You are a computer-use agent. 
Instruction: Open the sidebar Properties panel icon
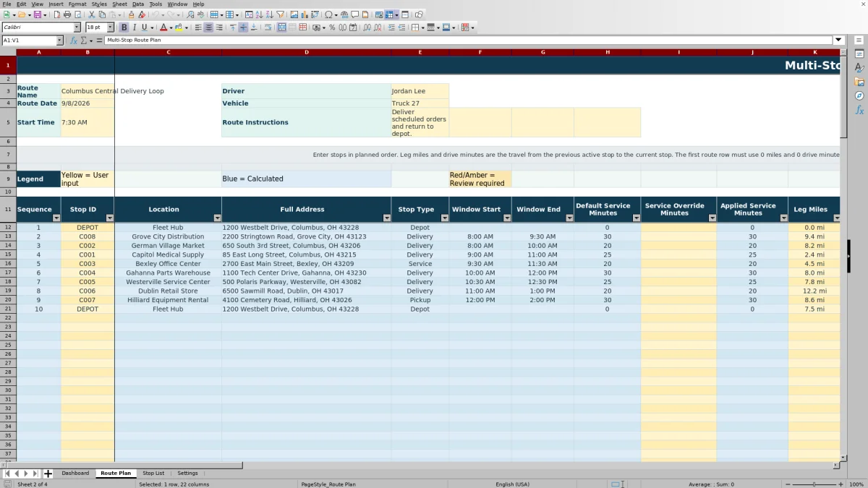coord(859,54)
